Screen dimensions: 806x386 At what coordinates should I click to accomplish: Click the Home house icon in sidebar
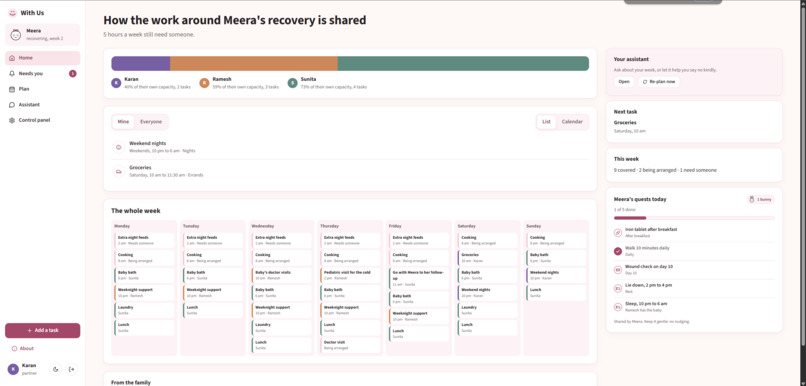12,58
